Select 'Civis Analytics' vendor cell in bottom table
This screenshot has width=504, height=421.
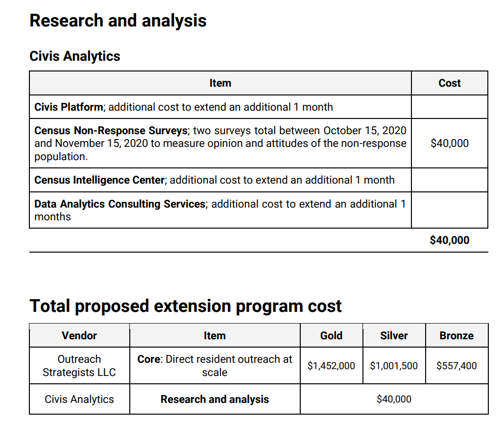pyautogui.click(x=79, y=399)
